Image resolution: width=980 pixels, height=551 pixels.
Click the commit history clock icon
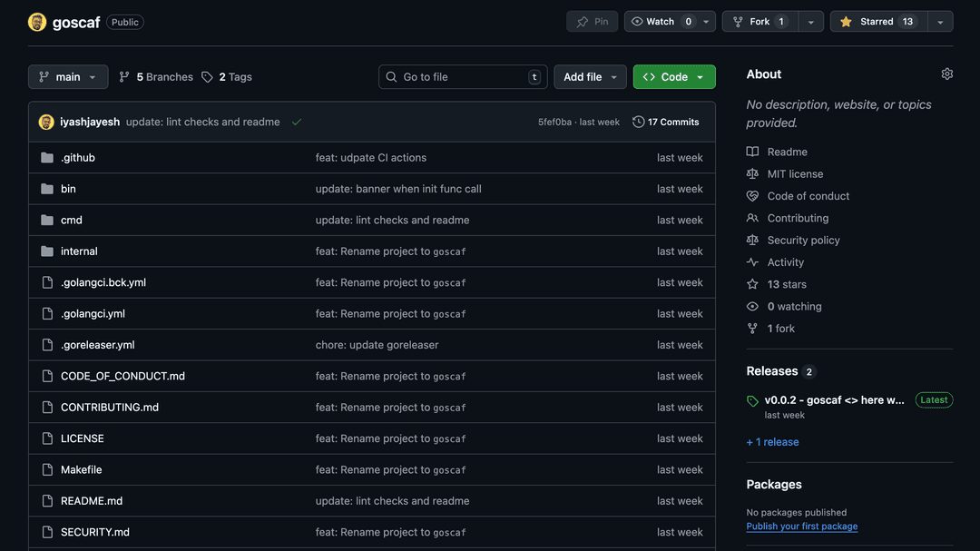coord(637,121)
